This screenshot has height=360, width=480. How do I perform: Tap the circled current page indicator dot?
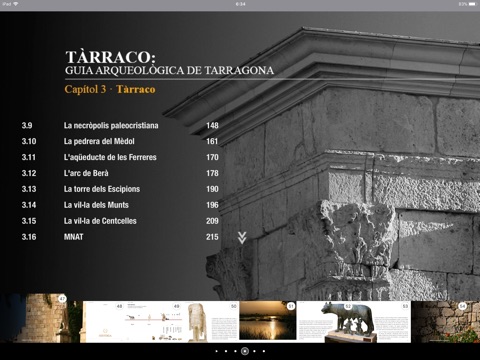pyautogui.click(x=245, y=351)
